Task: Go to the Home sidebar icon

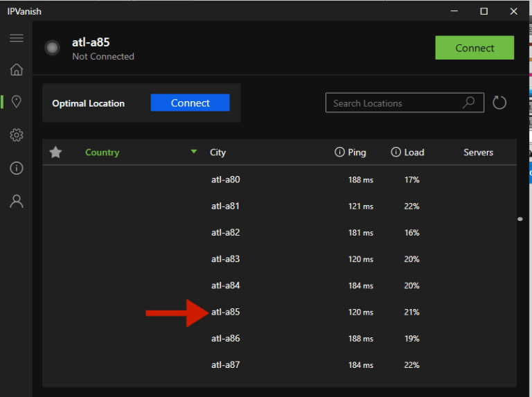Action: (16, 69)
